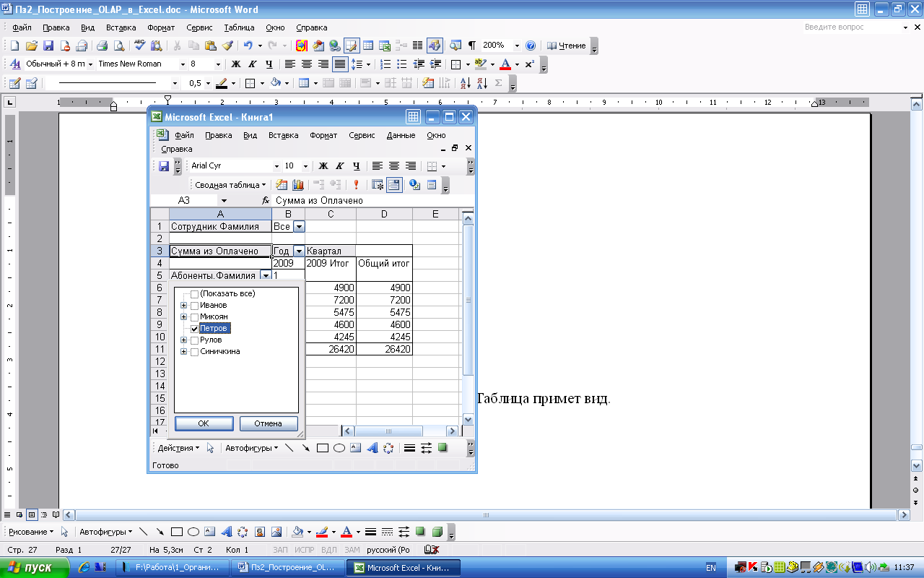
Task: Click the Format Painter brush icon
Action: [x=227, y=46]
